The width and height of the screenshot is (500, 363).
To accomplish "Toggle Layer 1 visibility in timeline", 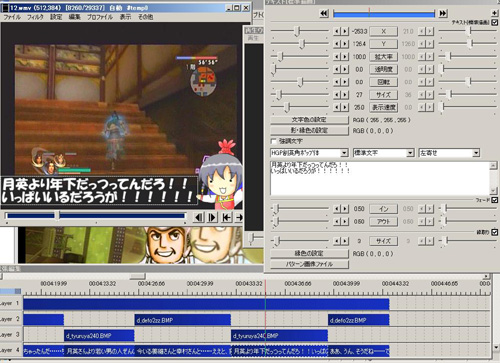I will pos(11,303).
